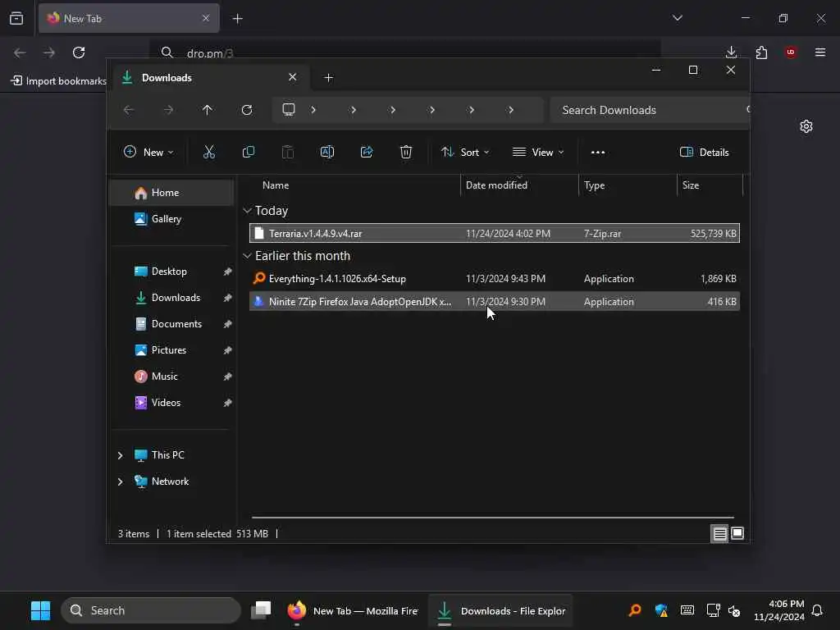Click the uBlock Origin icon in Firefox
The width and height of the screenshot is (840, 630).
[x=791, y=52]
